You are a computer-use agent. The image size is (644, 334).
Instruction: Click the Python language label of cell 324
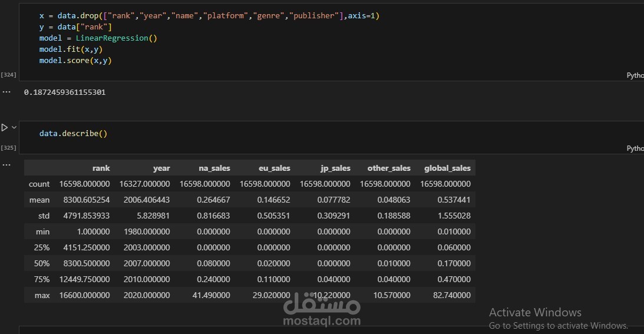click(x=635, y=75)
